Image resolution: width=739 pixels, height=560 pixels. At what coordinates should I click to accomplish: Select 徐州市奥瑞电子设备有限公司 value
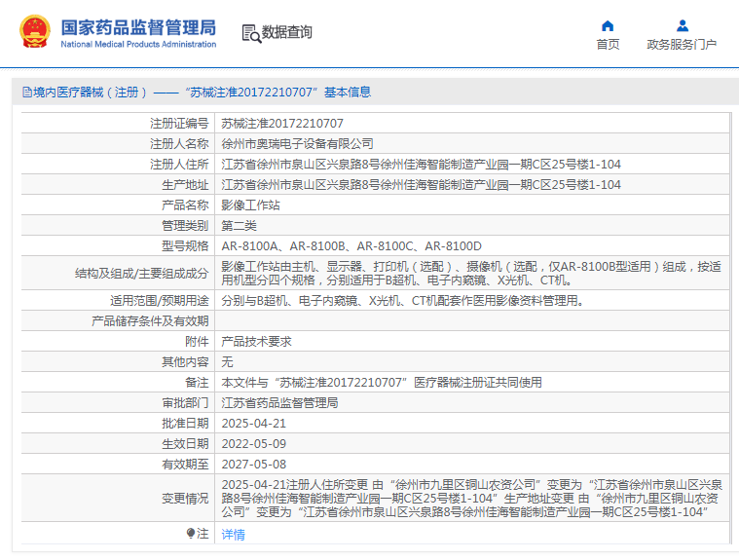click(297, 144)
